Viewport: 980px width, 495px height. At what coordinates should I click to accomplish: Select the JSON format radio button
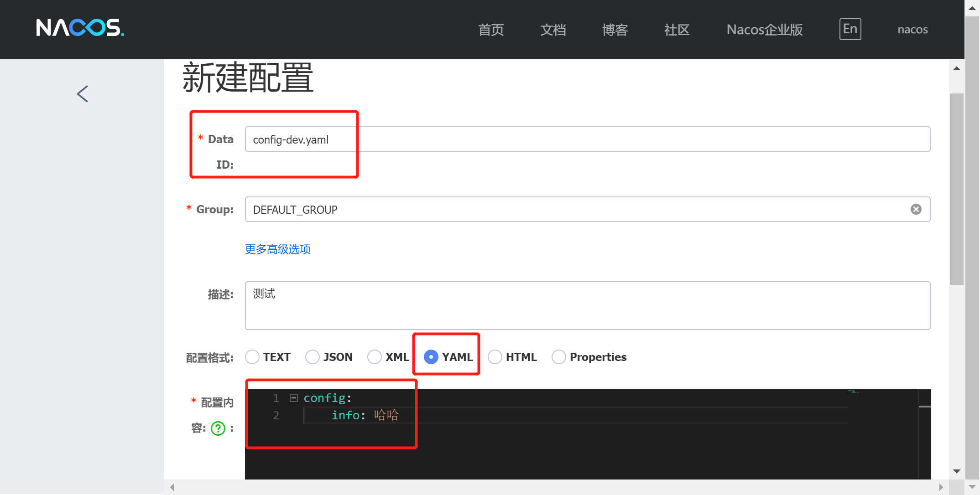pyautogui.click(x=313, y=357)
